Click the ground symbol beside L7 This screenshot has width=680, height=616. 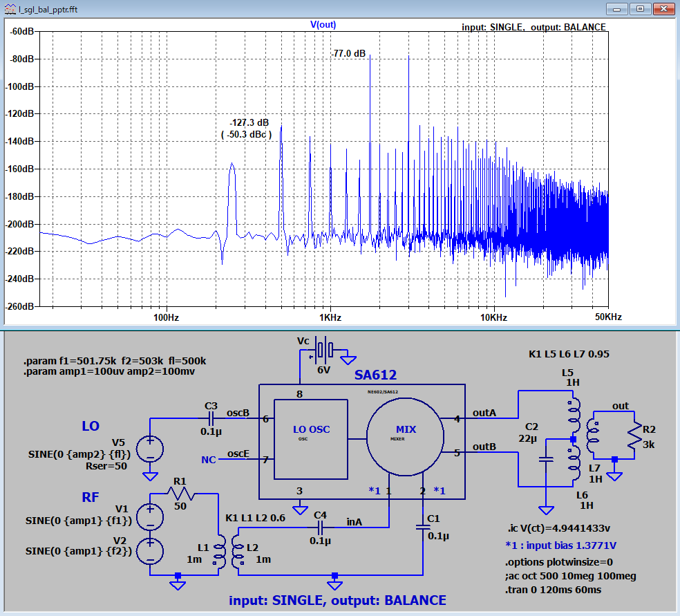coord(614,476)
